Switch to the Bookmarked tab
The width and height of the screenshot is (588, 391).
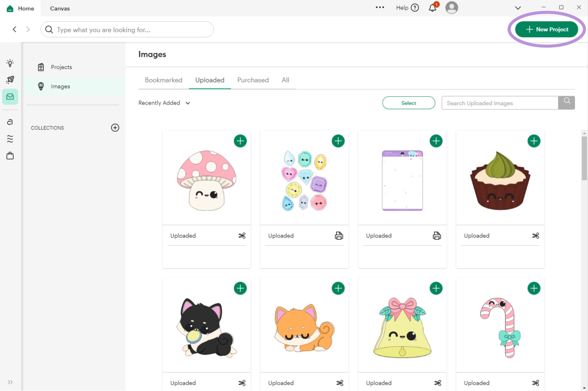click(163, 80)
